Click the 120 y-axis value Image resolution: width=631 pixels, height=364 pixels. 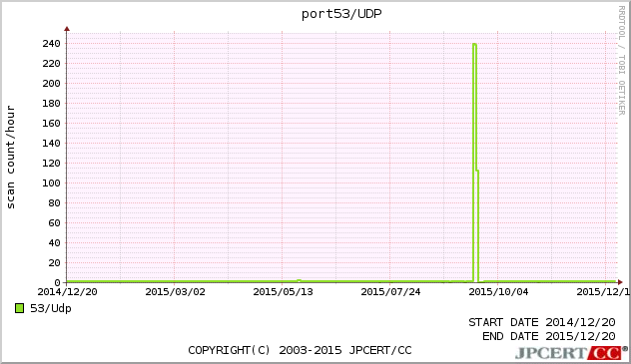[52, 164]
